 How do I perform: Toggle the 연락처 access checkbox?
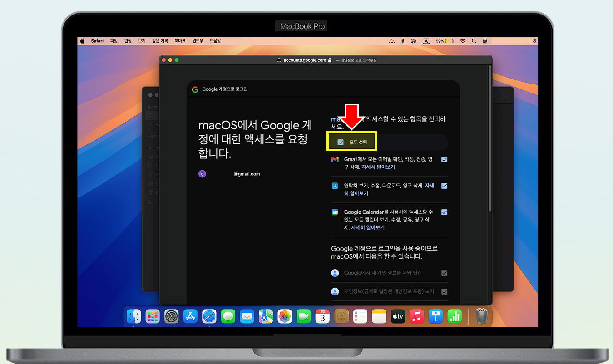click(444, 186)
